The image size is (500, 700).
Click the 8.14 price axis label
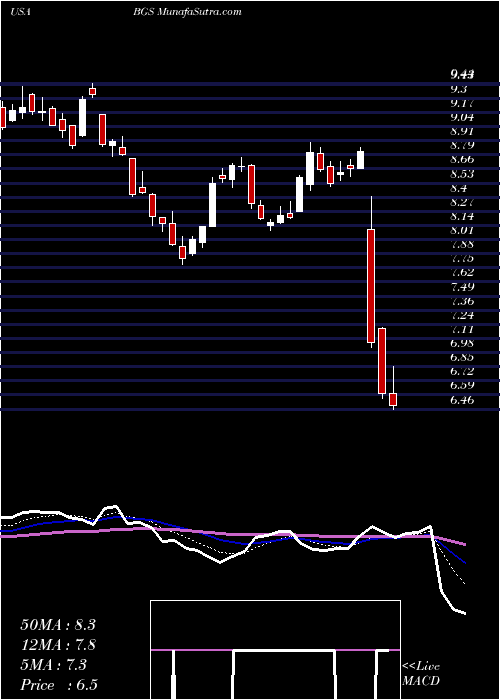[464, 216]
